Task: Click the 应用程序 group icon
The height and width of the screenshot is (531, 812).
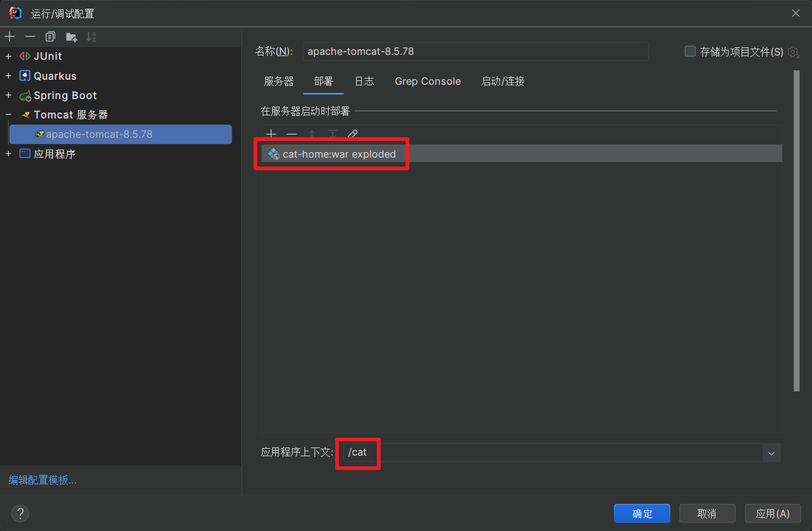Action: 25,153
